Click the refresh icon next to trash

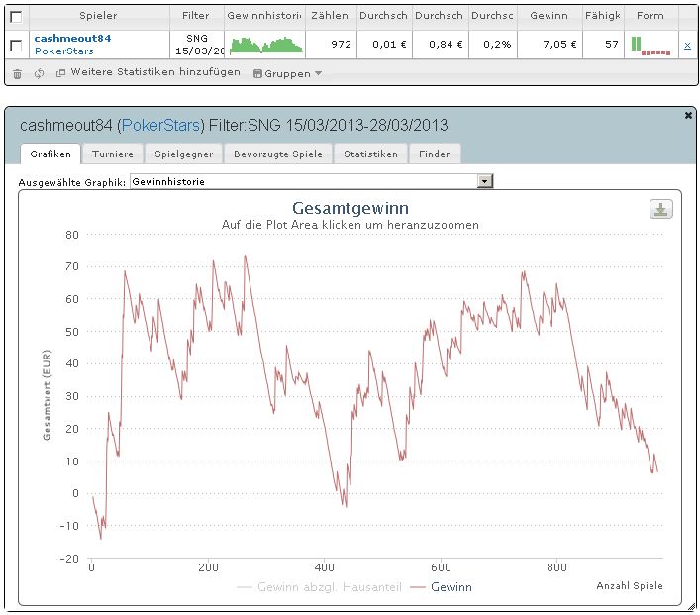pos(40,73)
